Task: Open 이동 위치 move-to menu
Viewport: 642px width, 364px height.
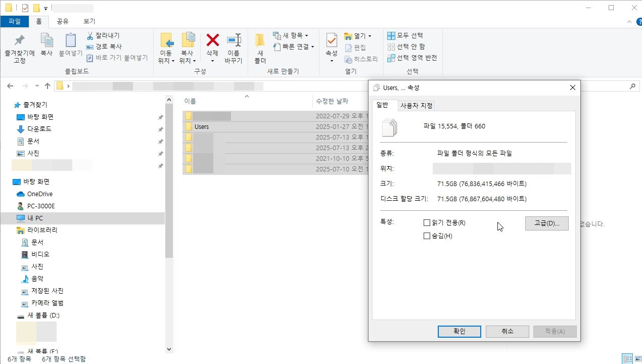Action: [166, 49]
